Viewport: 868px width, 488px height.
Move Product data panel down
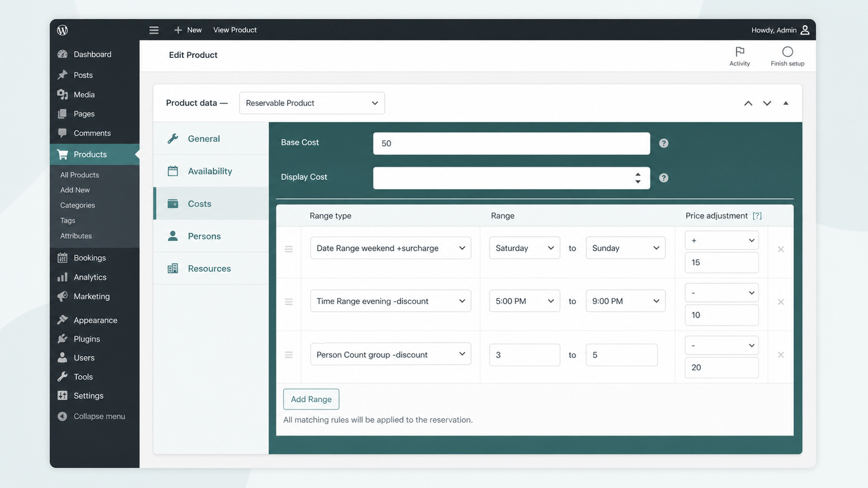767,103
